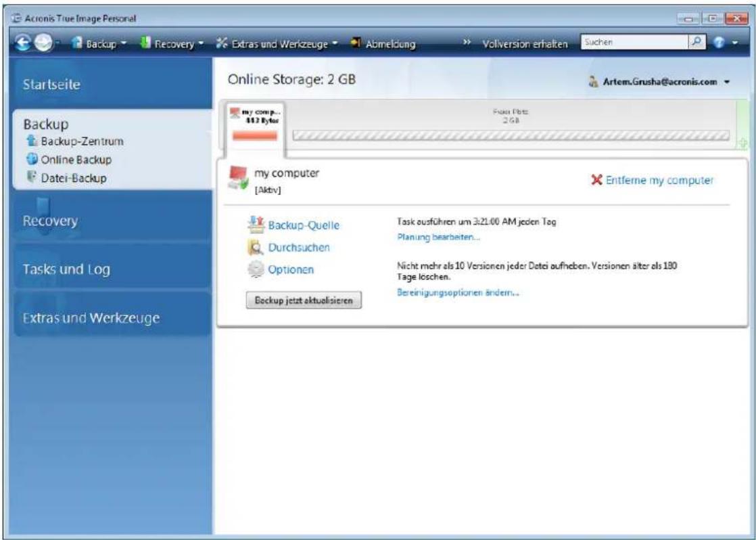Click the user account avatar icon
756x540 pixels.
click(594, 82)
